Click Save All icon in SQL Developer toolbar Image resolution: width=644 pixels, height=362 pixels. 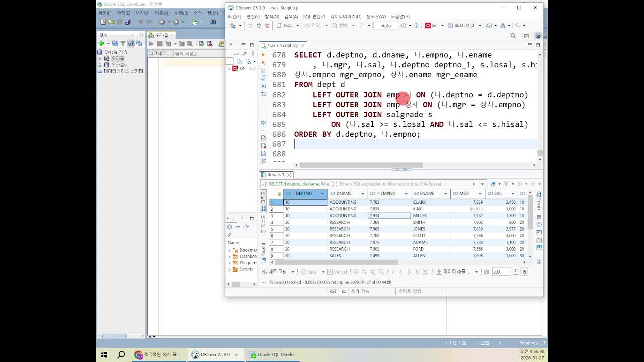(127, 22)
